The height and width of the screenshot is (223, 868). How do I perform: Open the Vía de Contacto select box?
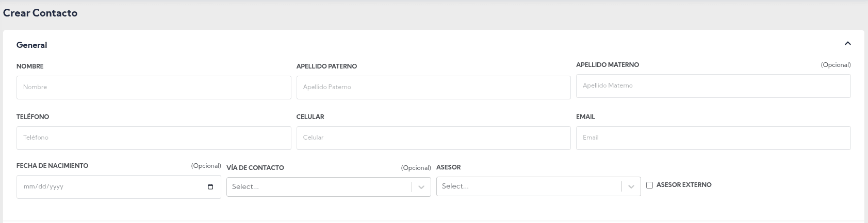pos(320,187)
